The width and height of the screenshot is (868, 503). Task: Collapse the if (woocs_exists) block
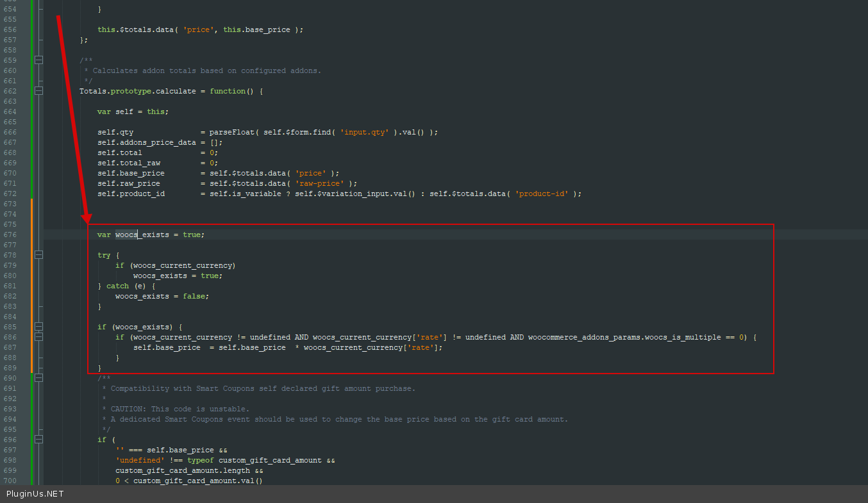[39, 327]
